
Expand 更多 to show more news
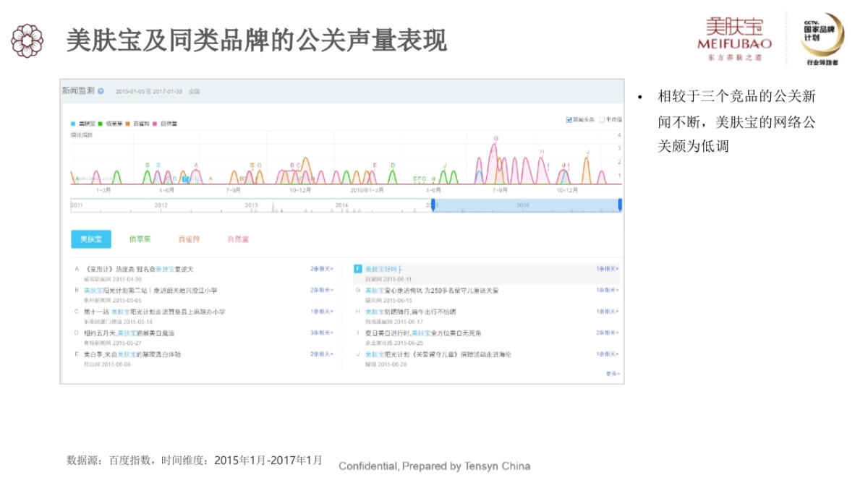pyautogui.click(x=613, y=374)
